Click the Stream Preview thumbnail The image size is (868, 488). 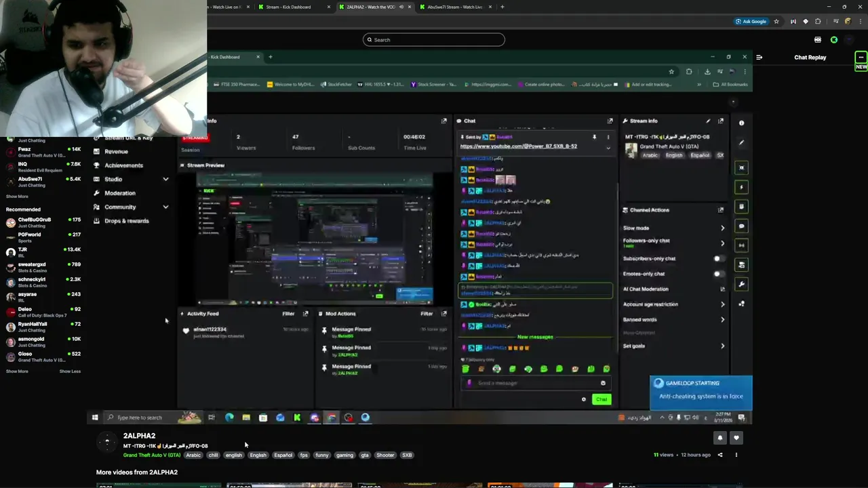[315, 239]
